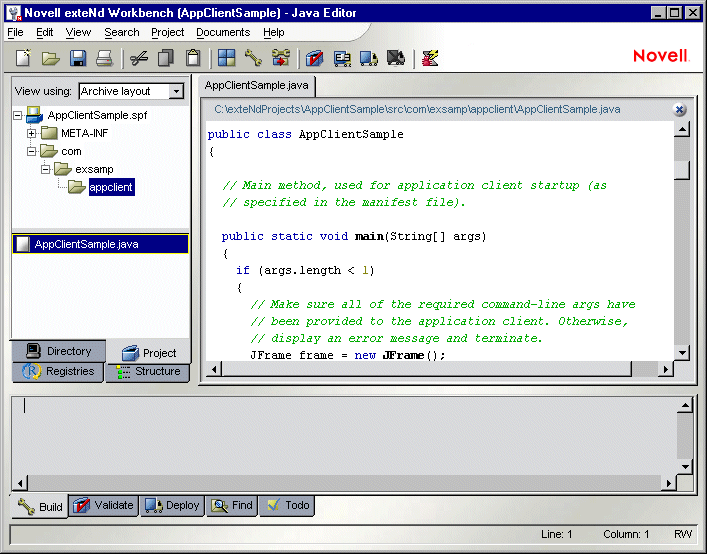The image size is (707, 554).
Task: Click inside the build output text area
Action: [344, 435]
